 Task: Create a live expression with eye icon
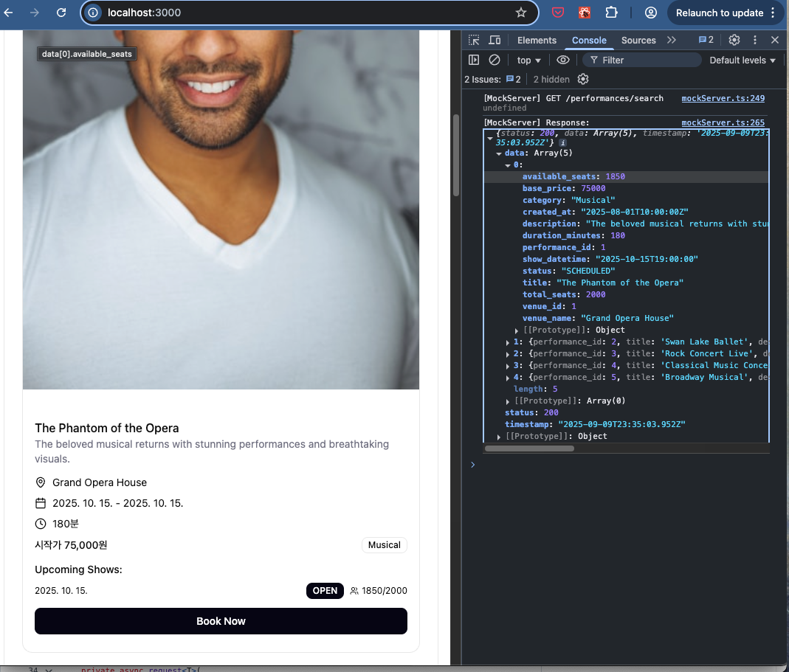(563, 60)
